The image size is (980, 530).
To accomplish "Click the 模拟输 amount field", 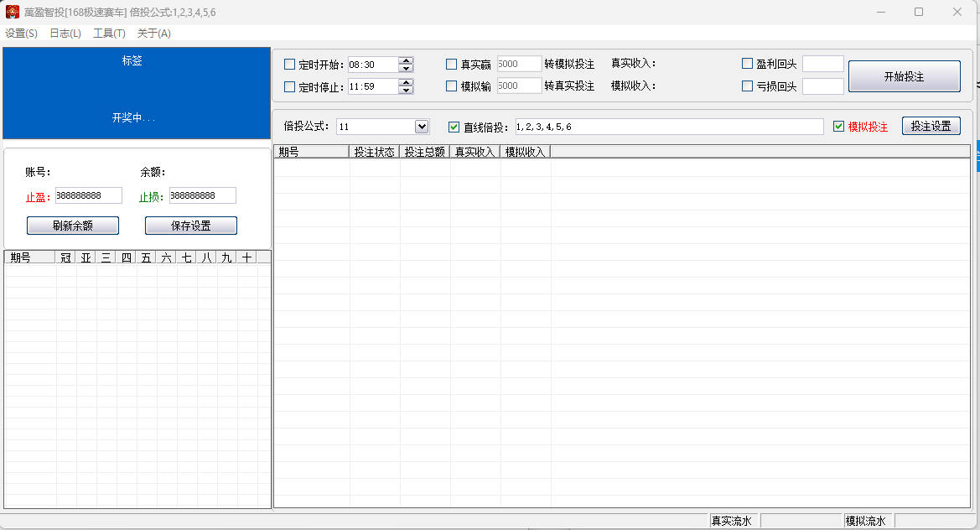I will click(519, 86).
